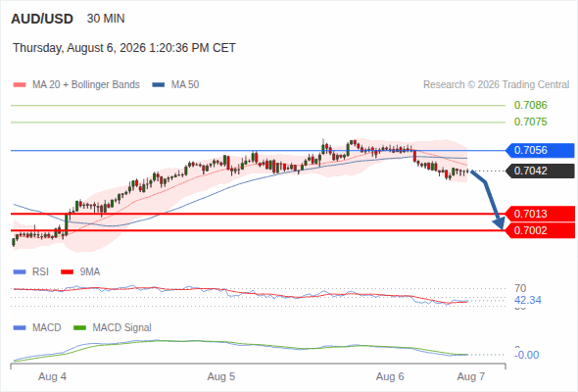Click the Aug 5 date axis marker
The height and width of the screenshot is (392, 578).
click(221, 377)
